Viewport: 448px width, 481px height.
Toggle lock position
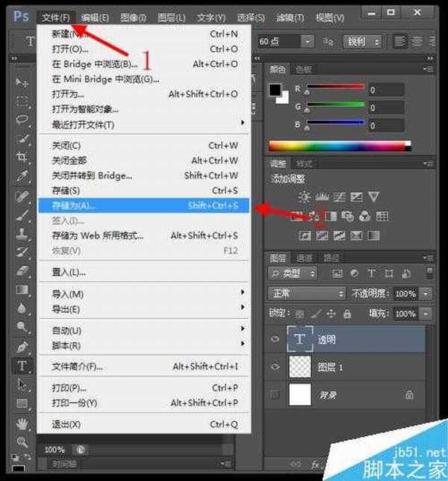(x=332, y=314)
